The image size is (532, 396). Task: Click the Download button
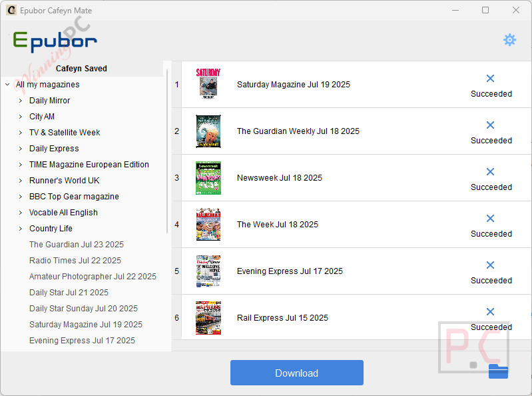297,373
